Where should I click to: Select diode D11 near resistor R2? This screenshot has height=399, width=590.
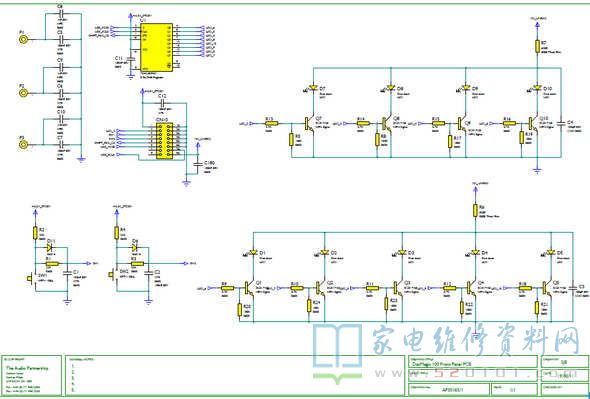click(x=50, y=247)
